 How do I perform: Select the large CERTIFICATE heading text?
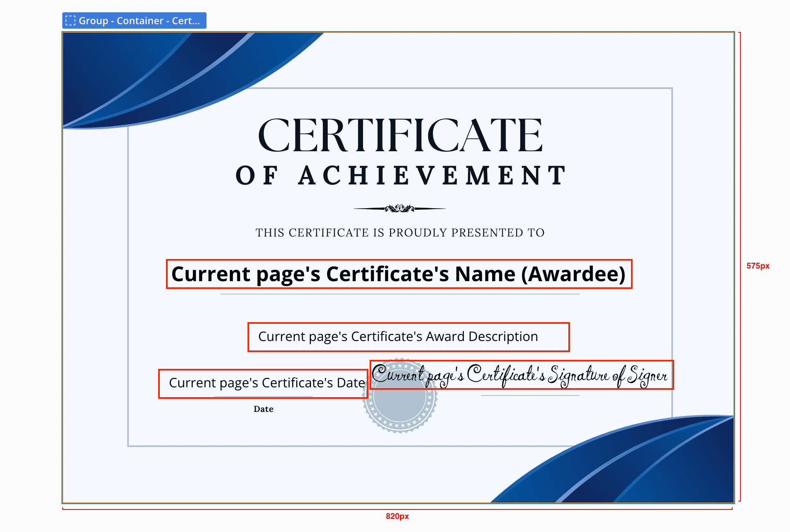[400, 136]
